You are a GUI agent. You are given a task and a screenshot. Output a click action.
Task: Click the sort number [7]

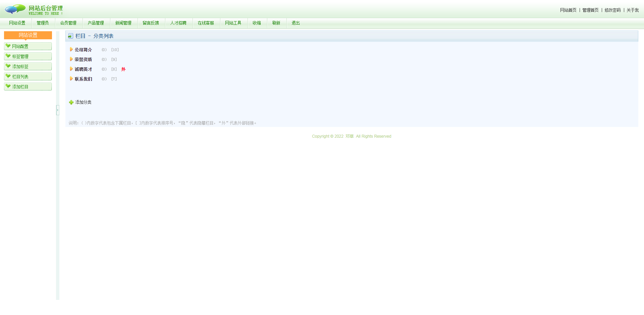(114, 79)
